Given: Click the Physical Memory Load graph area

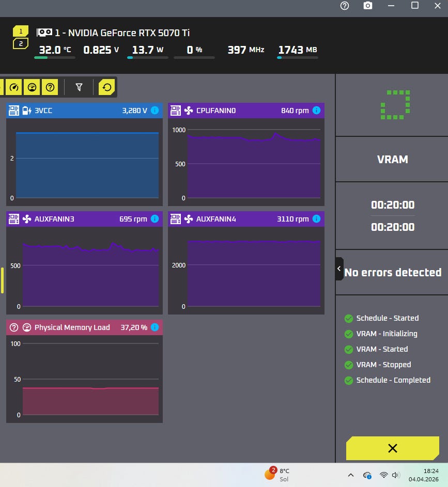Looking at the screenshot, I should click(85, 379).
